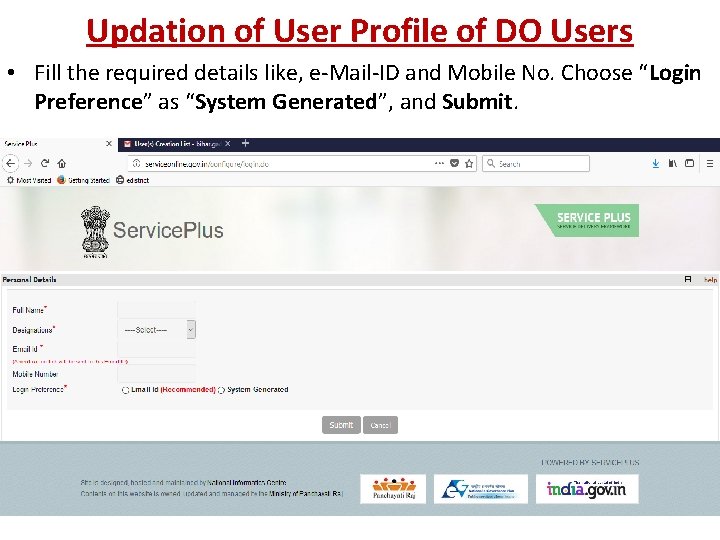This screenshot has height=540, width=720.
Task: Click the search magnifier icon
Action: (491, 163)
